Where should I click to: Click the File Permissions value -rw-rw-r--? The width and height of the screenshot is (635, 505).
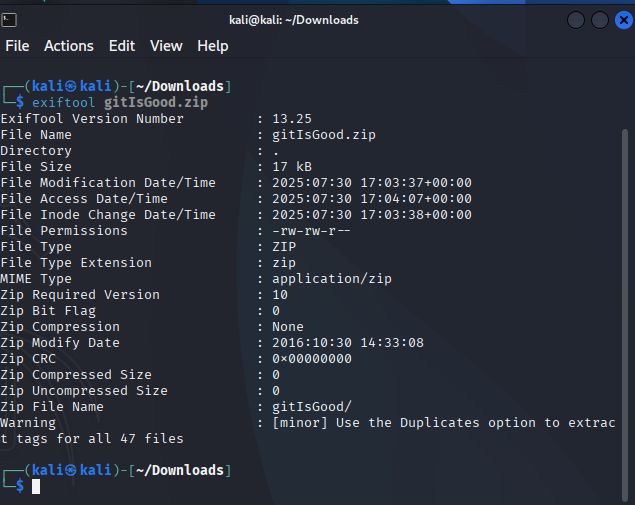(311, 231)
